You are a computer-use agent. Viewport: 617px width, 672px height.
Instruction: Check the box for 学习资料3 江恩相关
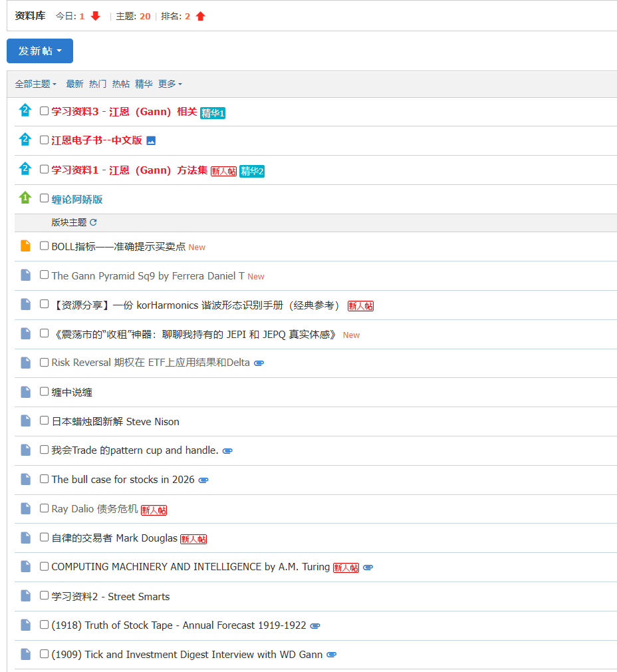click(44, 110)
